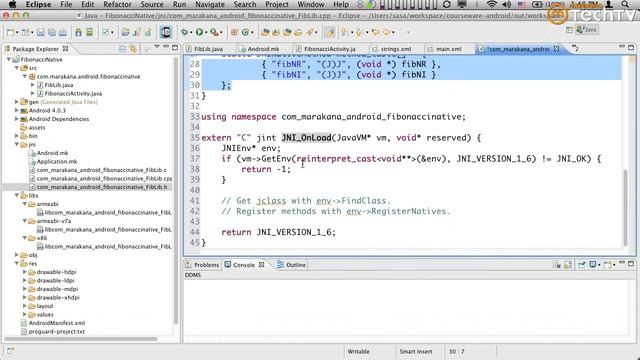Show hidden editor tabs overflow list
Image resolution: width=640 pixels, height=360 pixels.
point(575,49)
